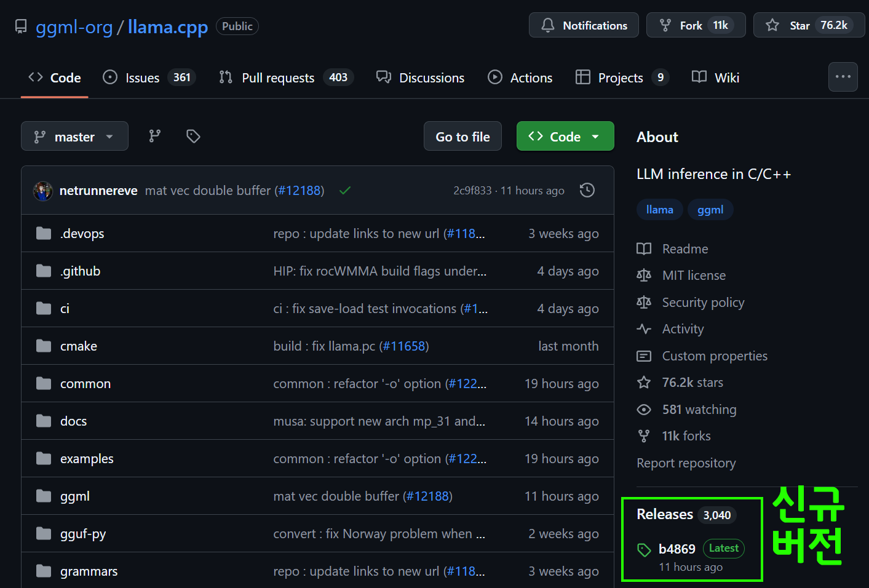Open the three-dot overflow menu
Screen dimensions: 869x588
point(843,77)
